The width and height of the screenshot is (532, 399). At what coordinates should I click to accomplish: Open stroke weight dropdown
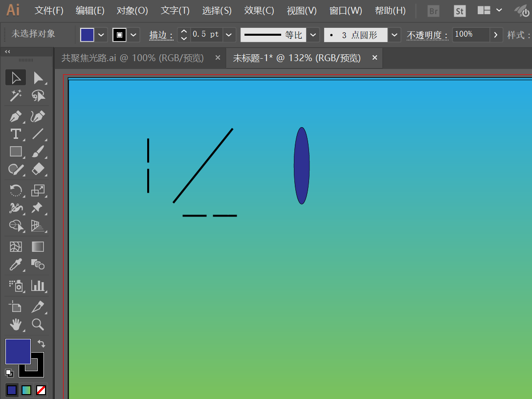click(x=229, y=35)
